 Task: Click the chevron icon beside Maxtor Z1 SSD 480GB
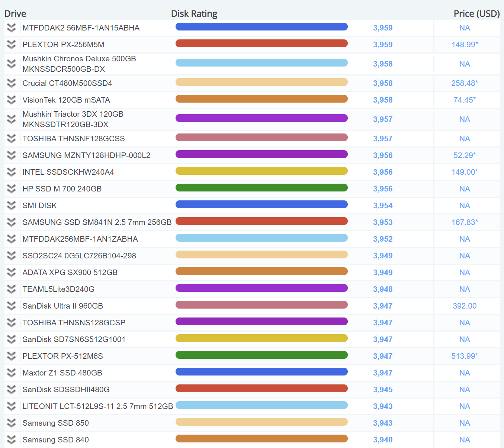[x=12, y=373]
